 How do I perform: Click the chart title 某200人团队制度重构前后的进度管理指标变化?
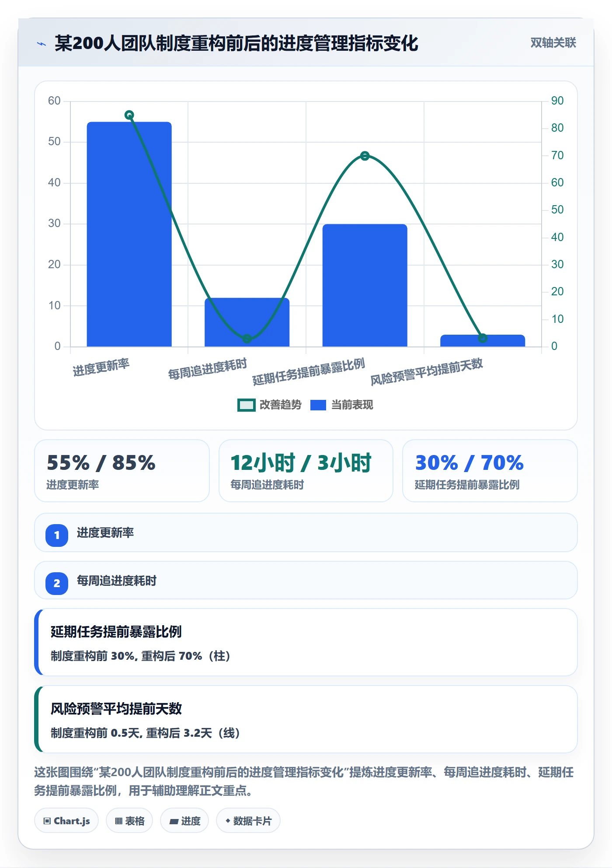[236, 43]
